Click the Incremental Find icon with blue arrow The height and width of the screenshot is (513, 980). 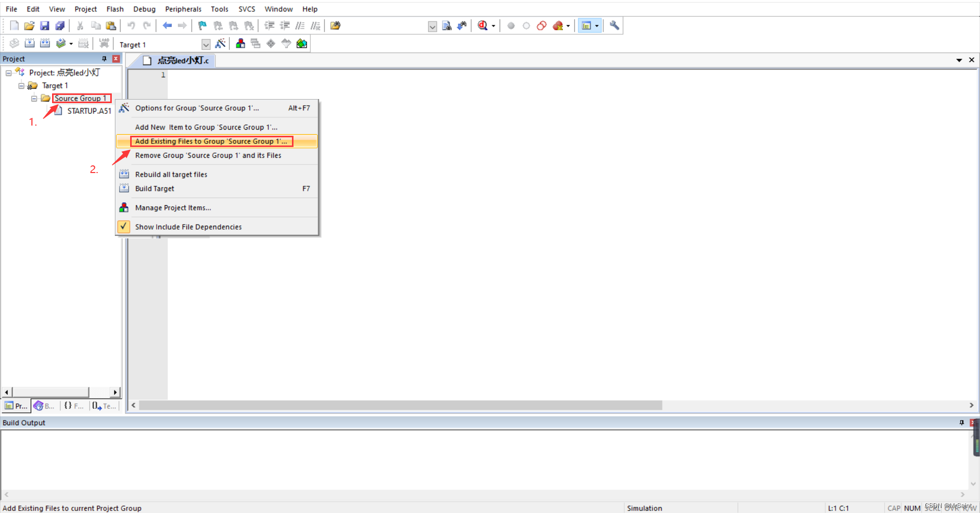tap(462, 26)
